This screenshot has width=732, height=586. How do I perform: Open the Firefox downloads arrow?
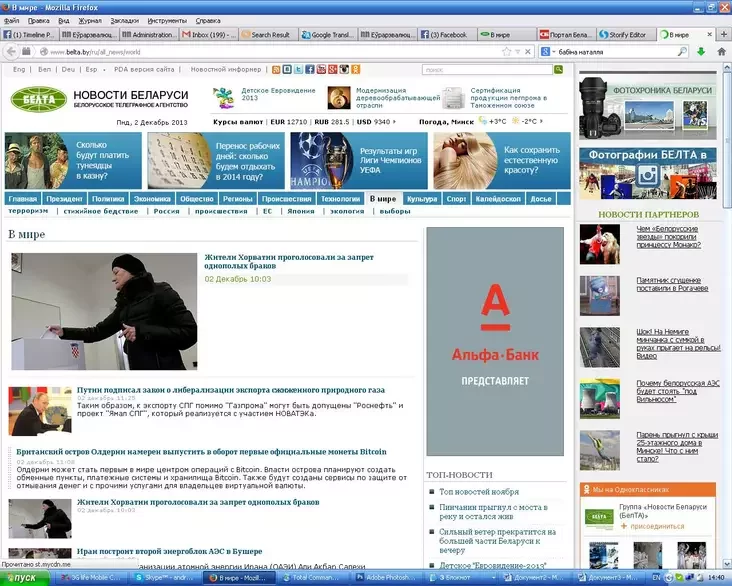[701, 52]
